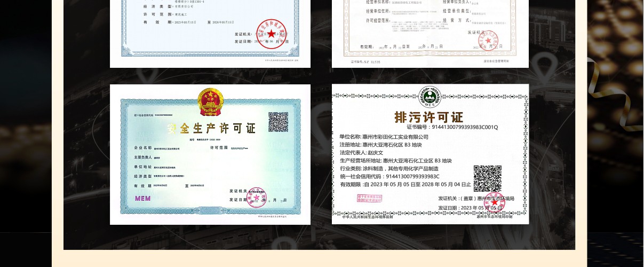Click the QR code on 排污许可证

487,179
